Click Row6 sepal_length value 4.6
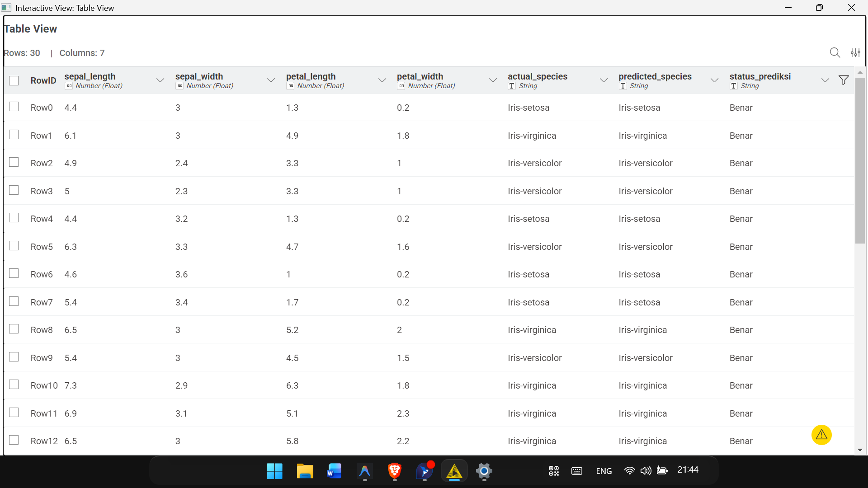This screenshot has width=868, height=488. pos(71,274)
